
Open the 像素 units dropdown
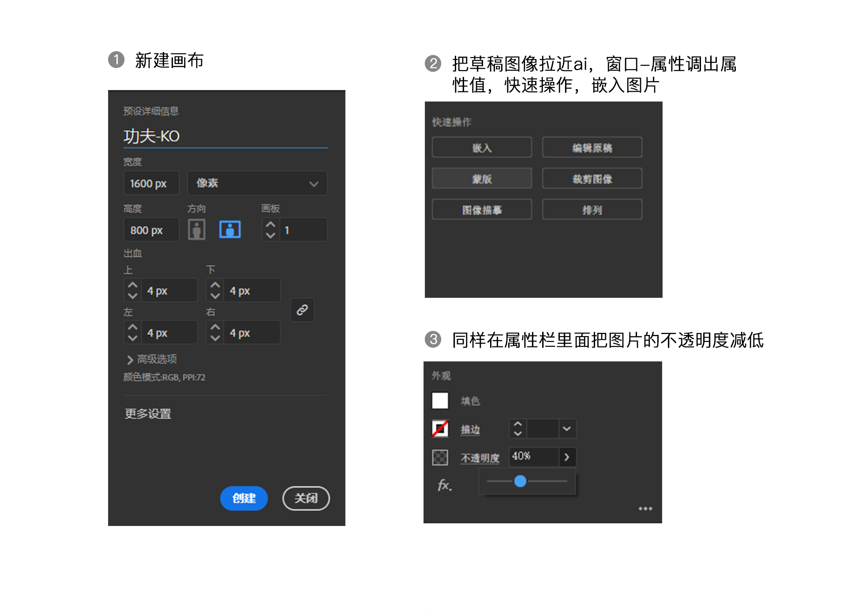click(x=257, y=184)
